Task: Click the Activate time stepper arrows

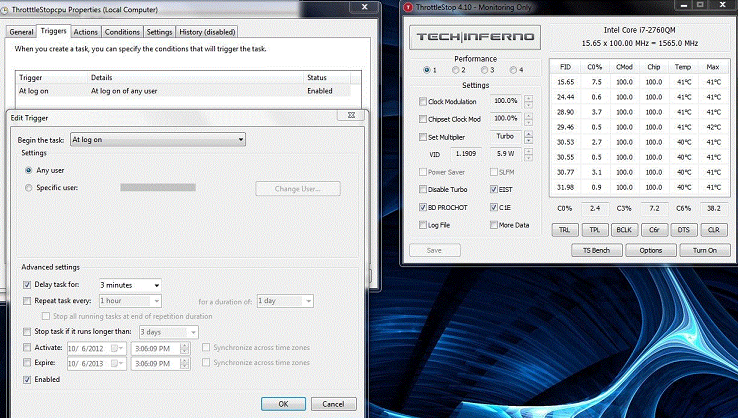Action: [184, 348]
